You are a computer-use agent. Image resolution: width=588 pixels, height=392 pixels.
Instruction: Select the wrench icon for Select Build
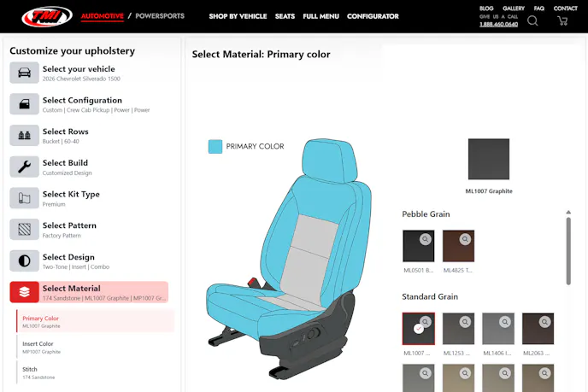tap(25, 167)
